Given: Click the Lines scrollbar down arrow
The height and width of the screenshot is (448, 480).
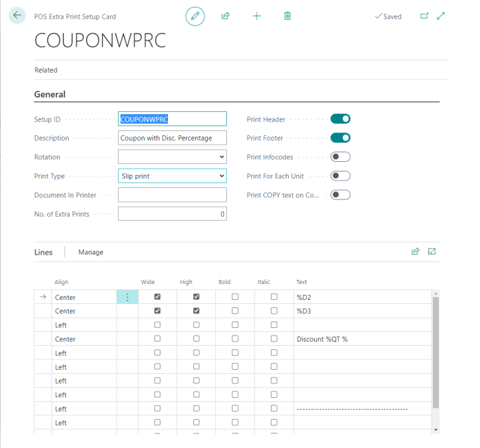Looking at the screenshot, I should pos(436,430).
